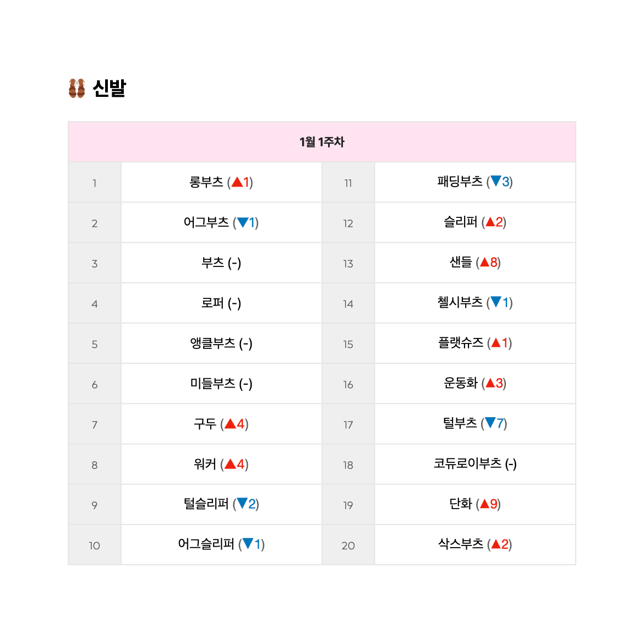Image resolution: width=644 pixels, height=644 pixels.
Task: Click the sandals icon beside 신발 heading
Action: coord(77,88)
